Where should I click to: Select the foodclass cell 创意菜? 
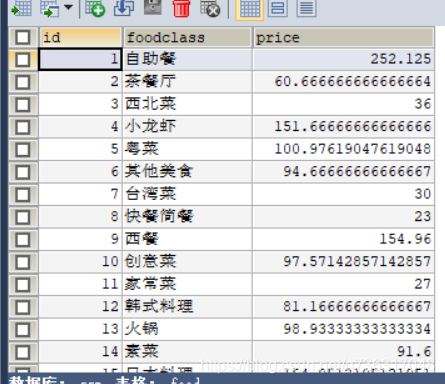pos(187,262)
